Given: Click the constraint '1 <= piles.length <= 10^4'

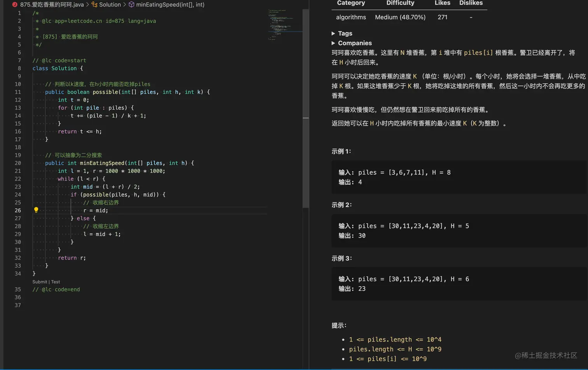Looking at the screenshot, I should click(x=395, y=340).
